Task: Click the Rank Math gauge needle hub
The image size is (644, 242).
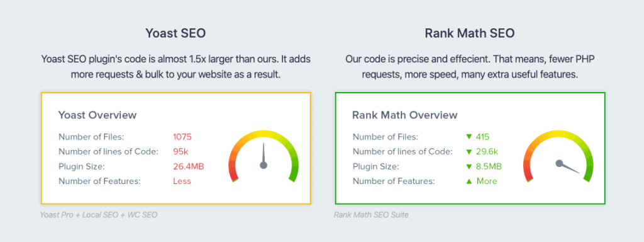Action: (x=559, y=163)
